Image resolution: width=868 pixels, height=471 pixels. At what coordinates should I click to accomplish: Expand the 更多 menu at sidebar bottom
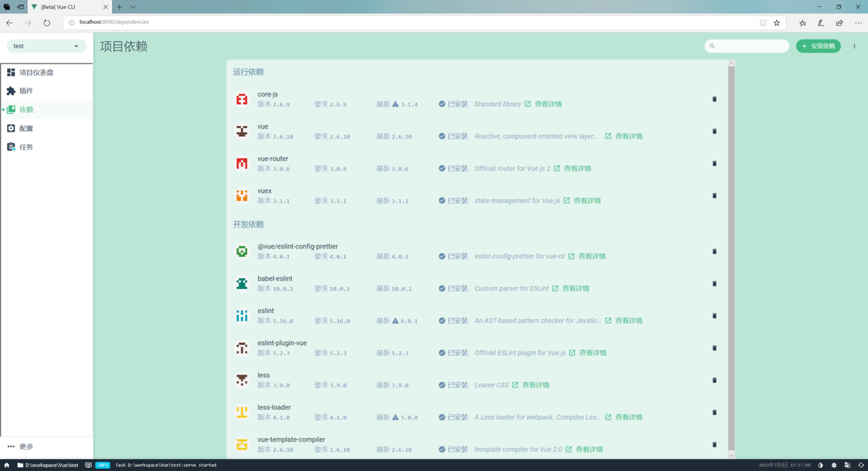pos(46,447)
